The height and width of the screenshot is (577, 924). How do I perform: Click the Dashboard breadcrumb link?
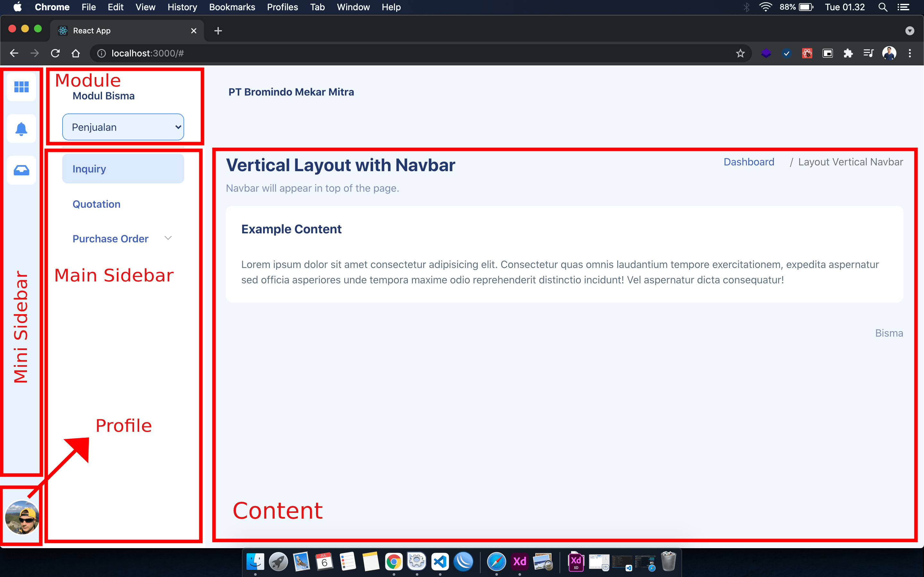pyautogui.click(x=749, y=162)
